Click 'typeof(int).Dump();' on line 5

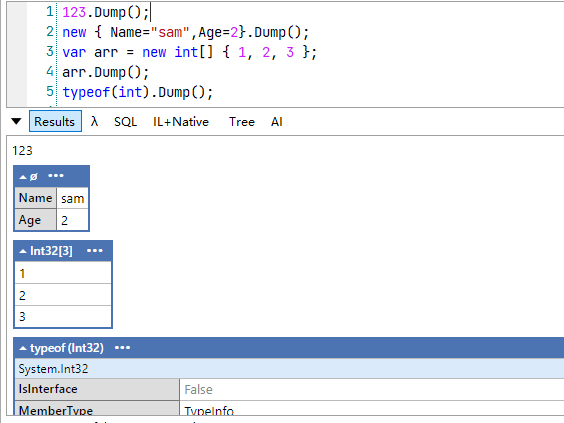point(138,92)
